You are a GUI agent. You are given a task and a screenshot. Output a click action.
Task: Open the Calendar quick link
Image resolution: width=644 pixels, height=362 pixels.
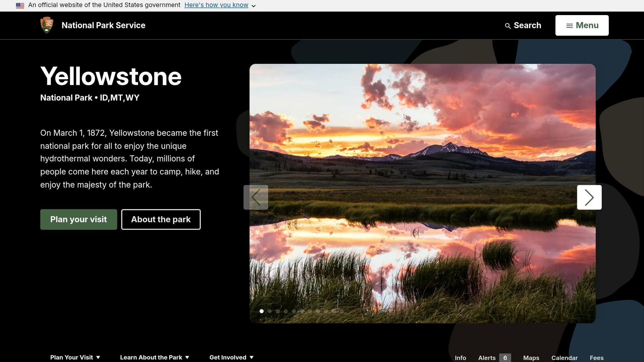tap(564, 358)
